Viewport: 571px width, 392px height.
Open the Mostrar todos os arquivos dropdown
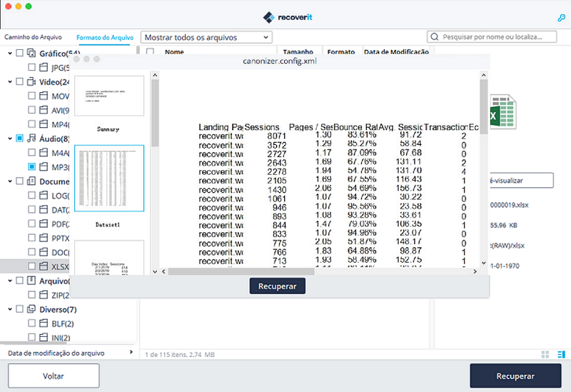click(x=206, y=37)
